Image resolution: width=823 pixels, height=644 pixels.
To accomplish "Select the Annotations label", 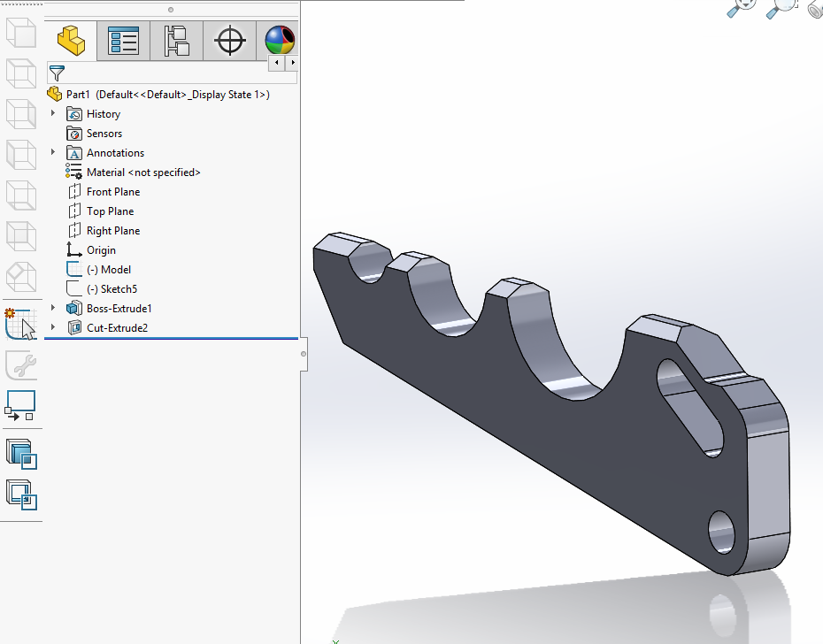I will [115, 153].
